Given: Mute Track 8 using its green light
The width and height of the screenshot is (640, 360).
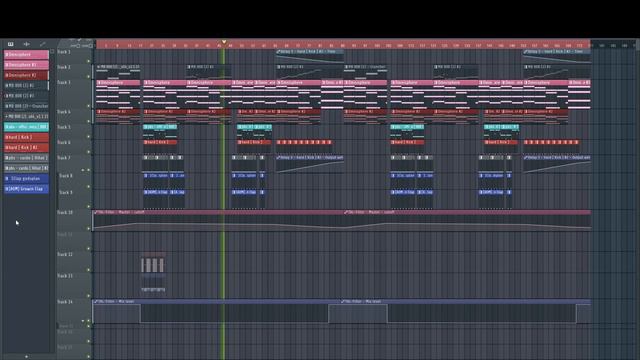Looking at the screenshot, I should 89,187.
